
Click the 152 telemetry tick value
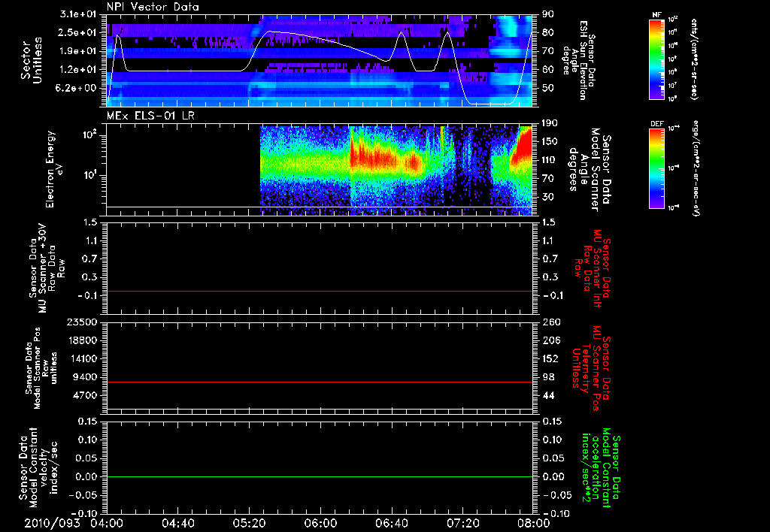(550, 359)
